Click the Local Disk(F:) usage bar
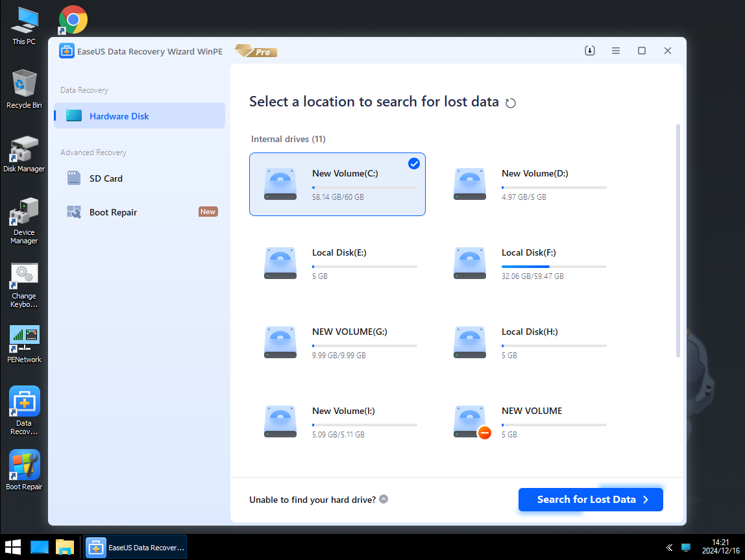 tap(554, 267)
